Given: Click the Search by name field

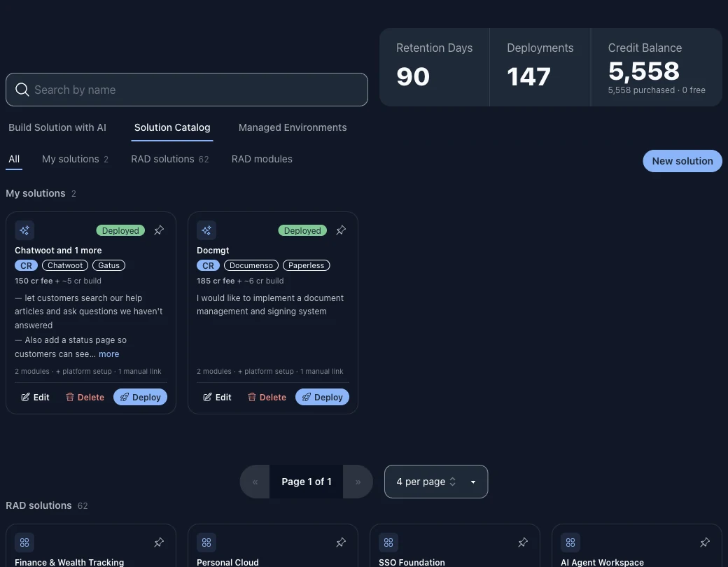Looking at the screenshot, I should (187, 90).
